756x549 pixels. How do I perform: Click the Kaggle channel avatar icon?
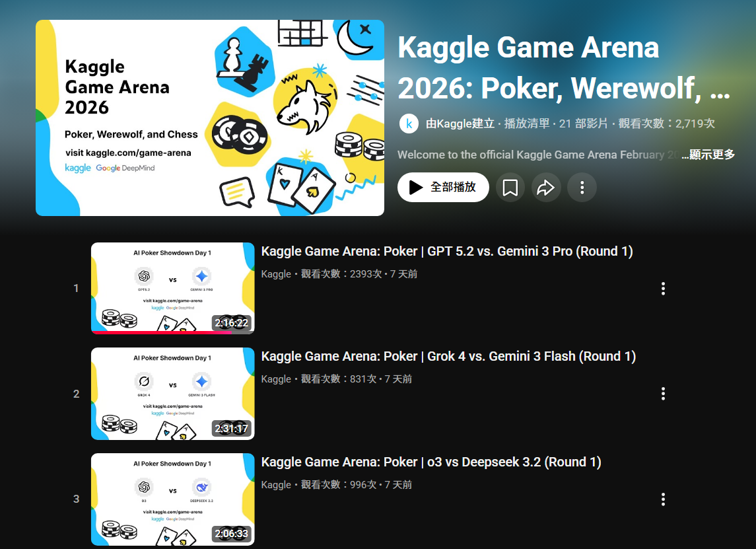click(409, 124)
